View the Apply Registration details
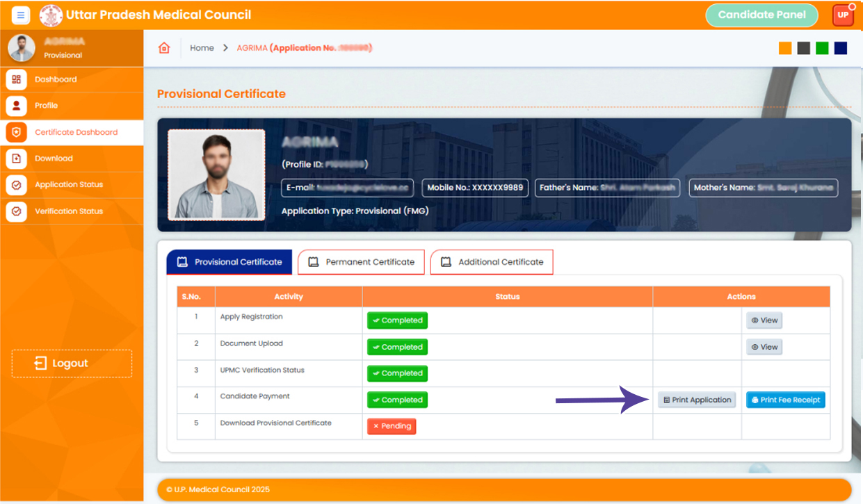This screenshot has height=504, width=863. [764, 320]
